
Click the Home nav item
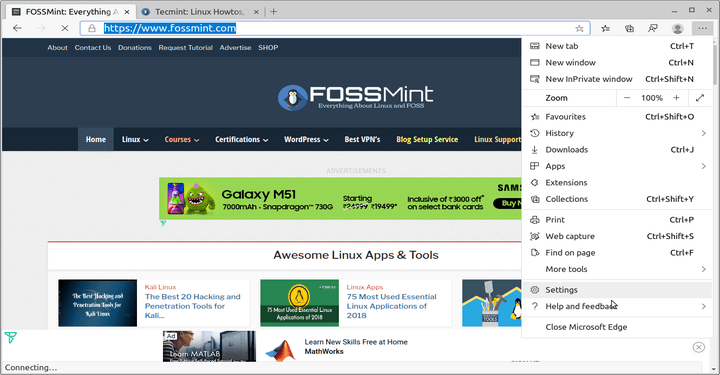pos(96,140)
